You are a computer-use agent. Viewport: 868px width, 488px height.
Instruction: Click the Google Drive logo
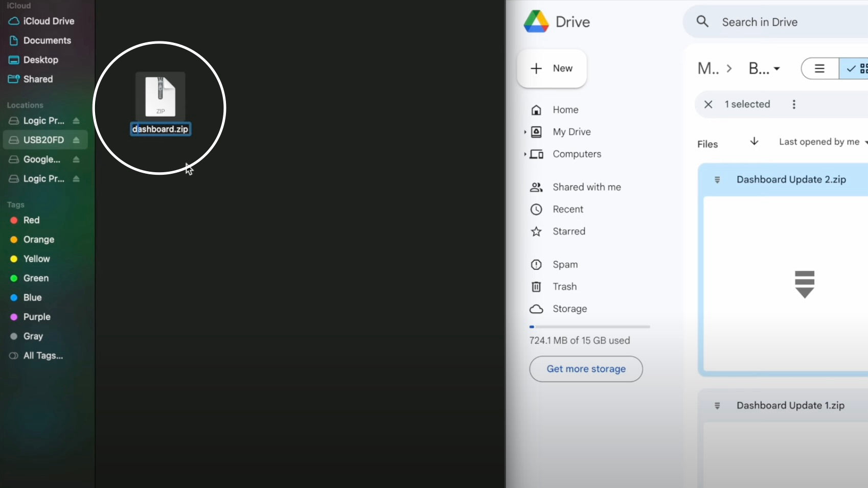click(536, 22)
